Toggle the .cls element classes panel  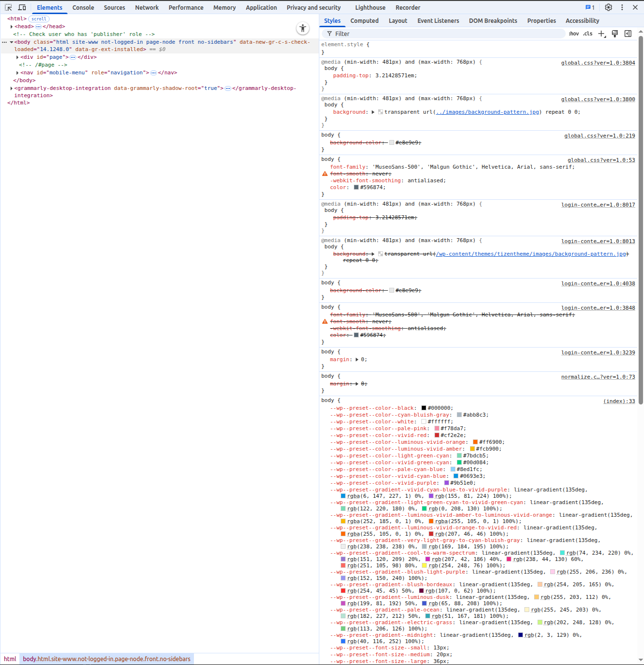(x=588, y=33)
